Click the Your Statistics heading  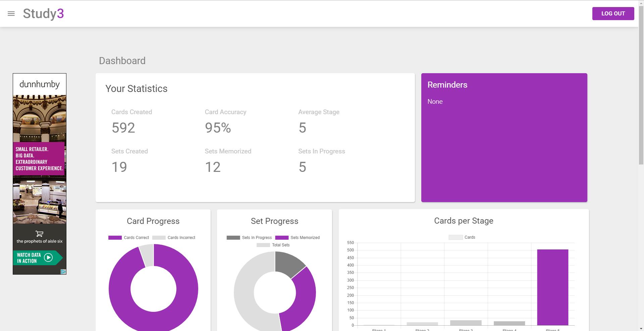click(136, 89)
